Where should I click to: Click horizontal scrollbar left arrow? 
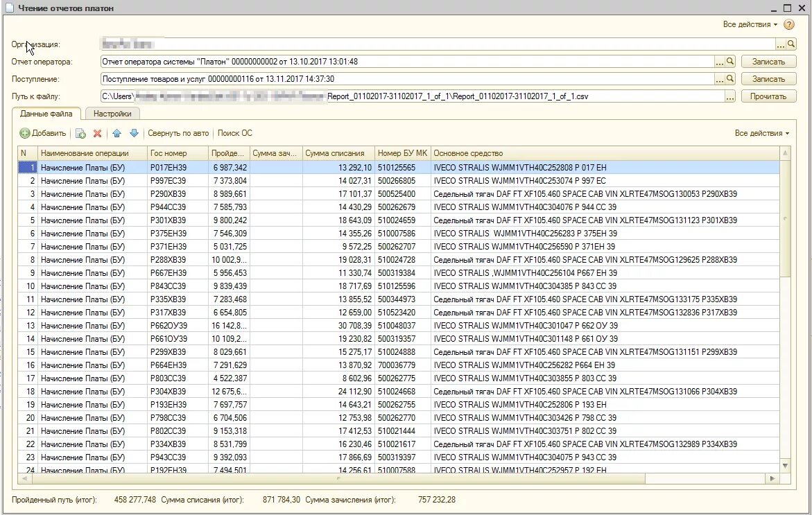point(24,479)
